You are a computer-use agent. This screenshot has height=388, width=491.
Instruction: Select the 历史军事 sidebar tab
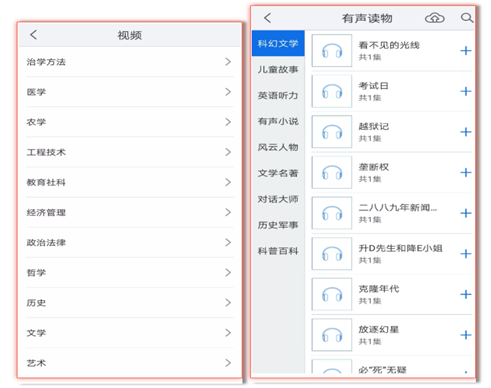[278, 225]
